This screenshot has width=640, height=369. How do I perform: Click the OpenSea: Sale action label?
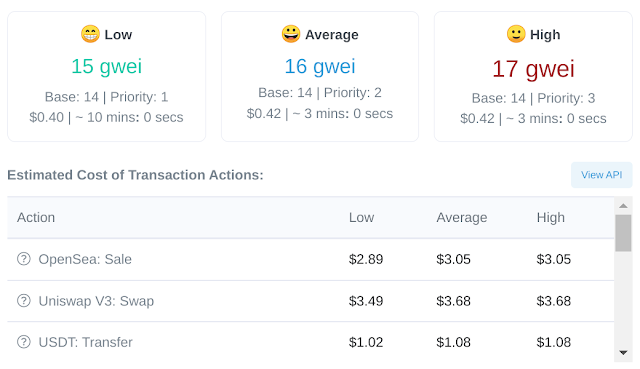point(85,259)
